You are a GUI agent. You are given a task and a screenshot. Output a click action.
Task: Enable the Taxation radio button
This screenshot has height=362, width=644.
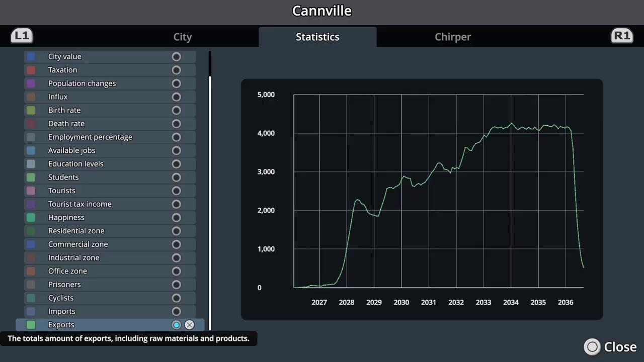coord(176,70)
